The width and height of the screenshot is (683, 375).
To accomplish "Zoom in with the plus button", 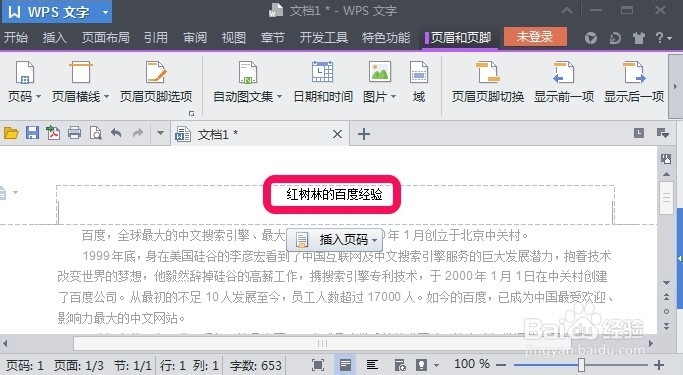I will [x=659, y=365].
